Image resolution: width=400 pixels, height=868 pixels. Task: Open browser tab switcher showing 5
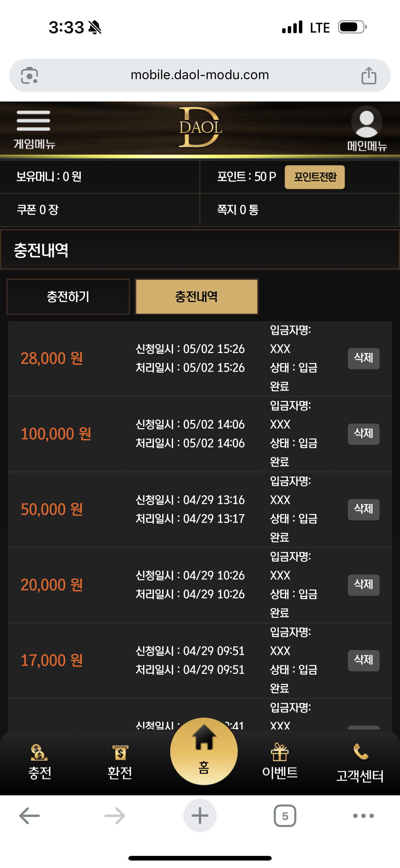[285, 816]
